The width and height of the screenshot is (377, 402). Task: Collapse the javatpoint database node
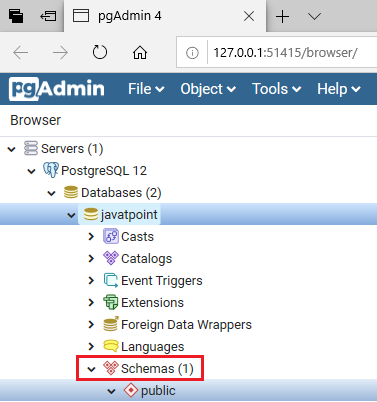point(71,215)
